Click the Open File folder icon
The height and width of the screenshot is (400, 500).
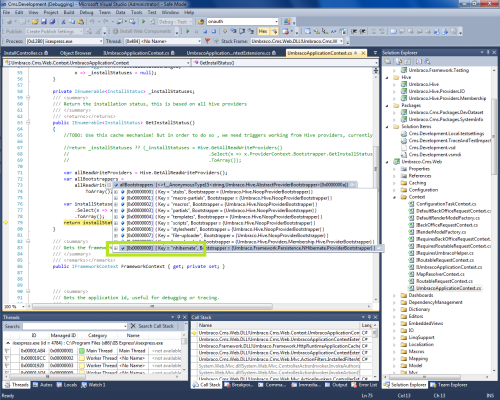point(35,22)
